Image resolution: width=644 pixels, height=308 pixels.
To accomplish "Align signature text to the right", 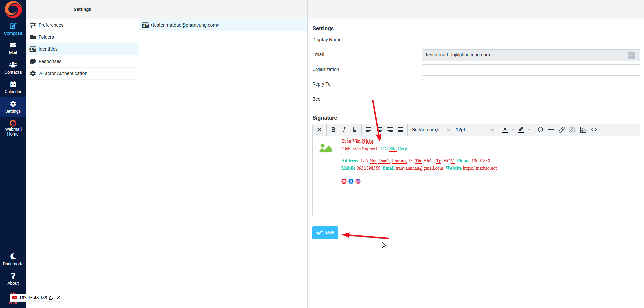I will click(390, 130).
